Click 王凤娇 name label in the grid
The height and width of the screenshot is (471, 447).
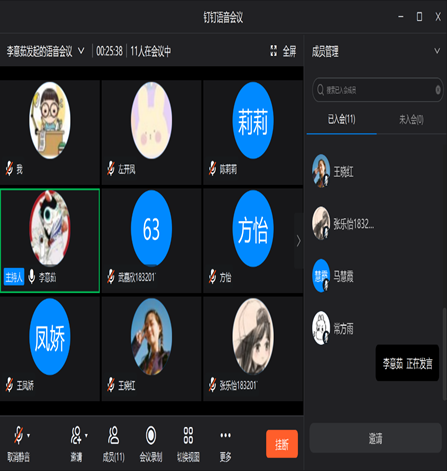[x=25, y=386]
